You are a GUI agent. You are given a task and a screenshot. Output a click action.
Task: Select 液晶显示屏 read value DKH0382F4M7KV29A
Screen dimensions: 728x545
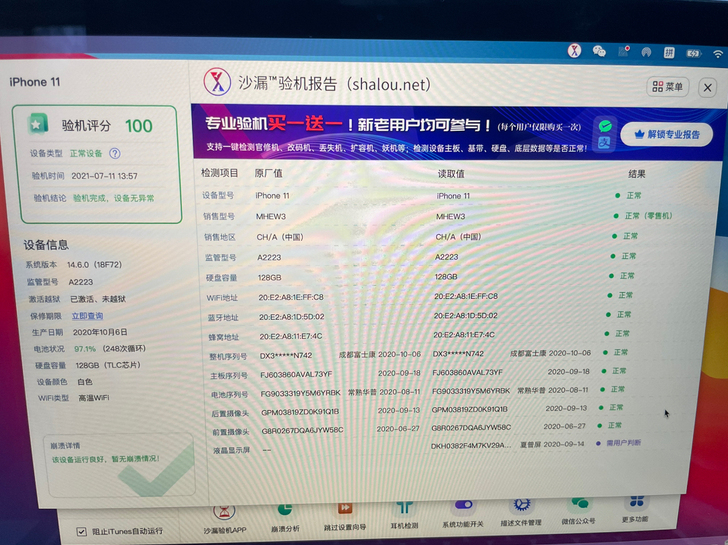(x=471, y=446)
